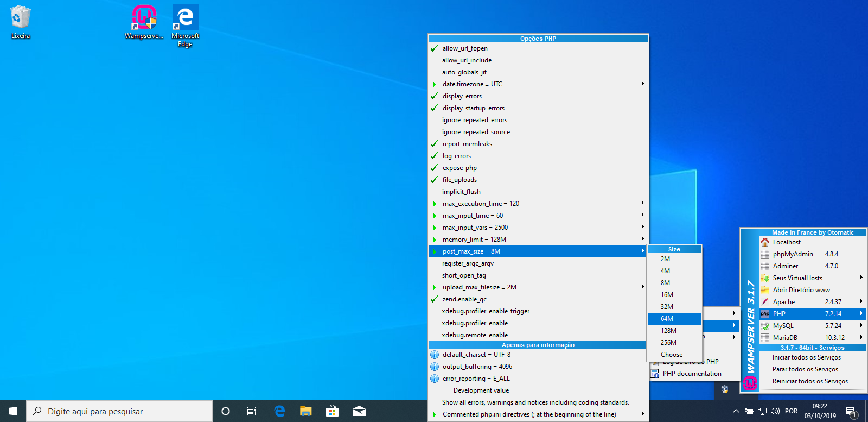This screenshot has height=422, width=868.
Task: Open Cortana circle icon on taskbar
Action: coord(226,411)
